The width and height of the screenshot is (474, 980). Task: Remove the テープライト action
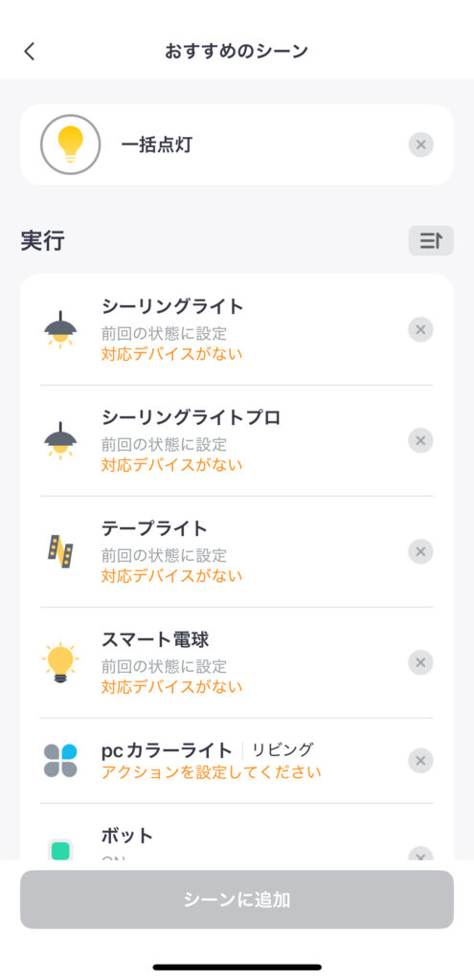(x=420, y=552)
